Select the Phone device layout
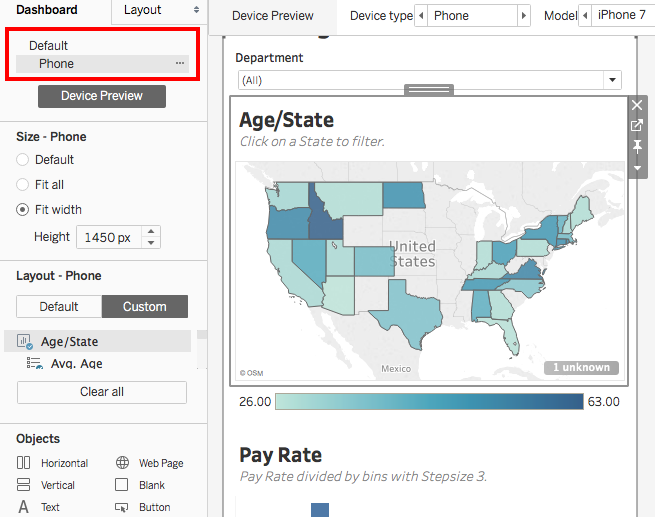This screenshot has width=655, height=517. [x=102, y=63]
